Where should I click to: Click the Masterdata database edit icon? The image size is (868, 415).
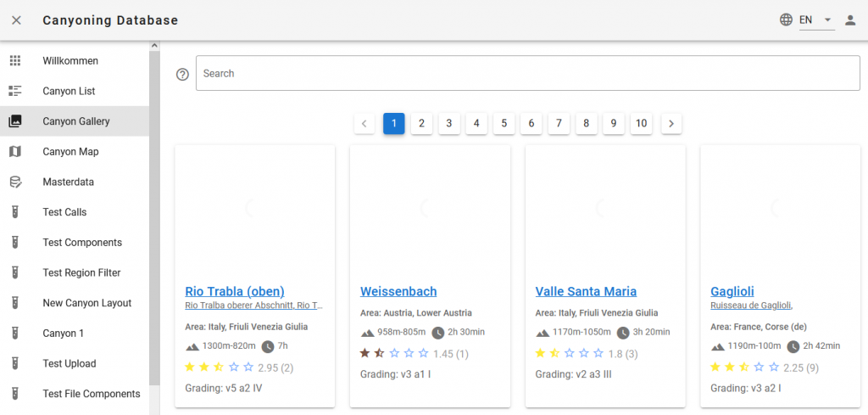coord(15,182)
